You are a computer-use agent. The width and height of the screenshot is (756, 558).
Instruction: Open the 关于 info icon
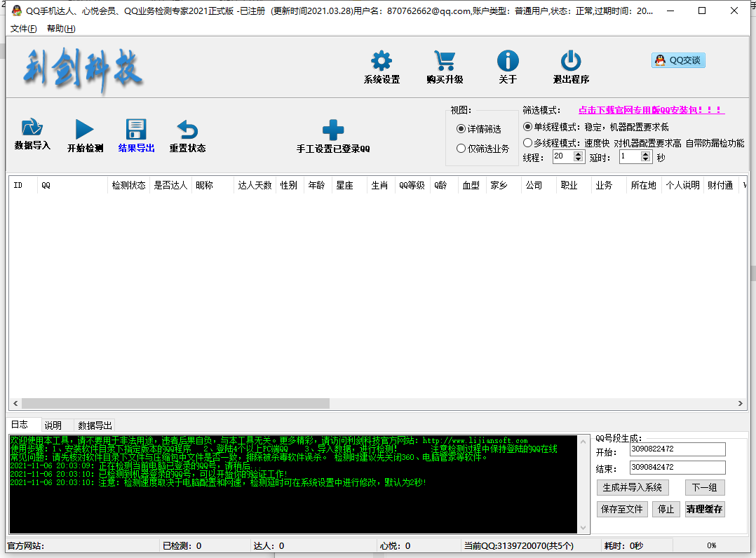click(508, 62)
